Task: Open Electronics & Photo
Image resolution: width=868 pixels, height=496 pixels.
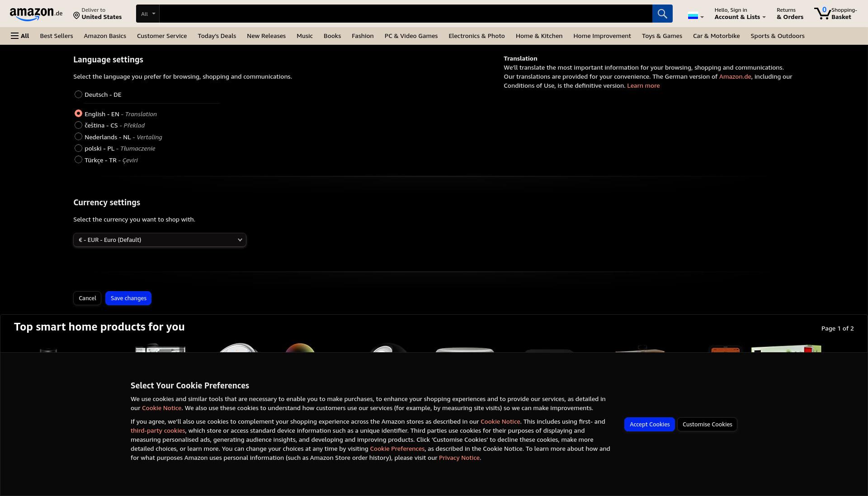Action: (476, 36)
